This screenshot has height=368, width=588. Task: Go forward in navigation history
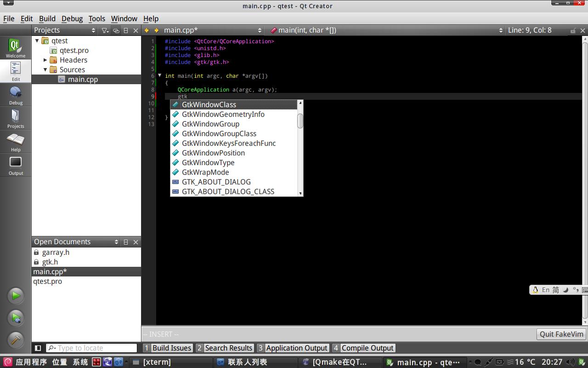[x=156, y=30]
